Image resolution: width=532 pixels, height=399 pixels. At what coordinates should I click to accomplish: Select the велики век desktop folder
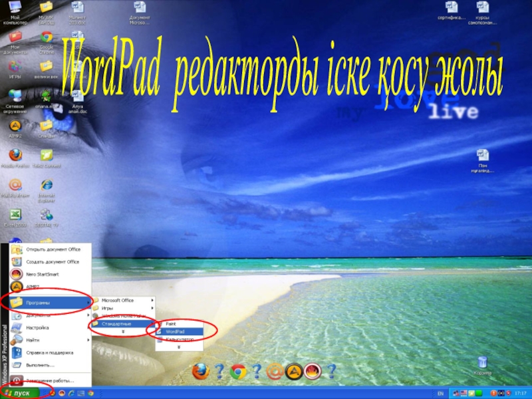click(47, 70)
